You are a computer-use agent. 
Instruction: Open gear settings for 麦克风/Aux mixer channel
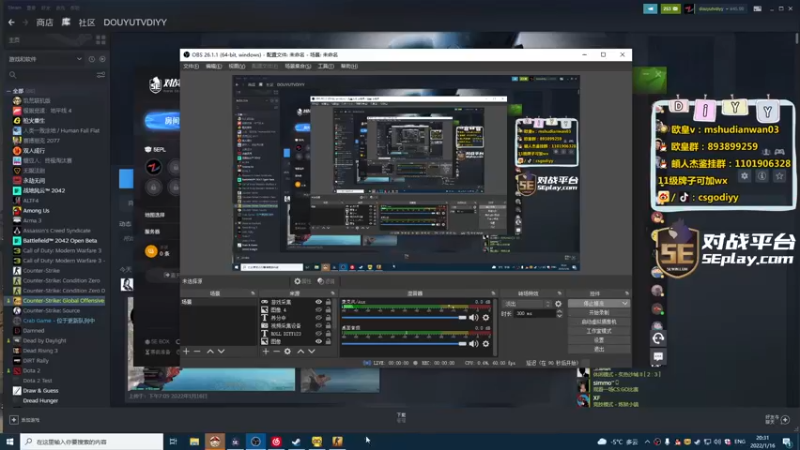click(x=486, y=317)
